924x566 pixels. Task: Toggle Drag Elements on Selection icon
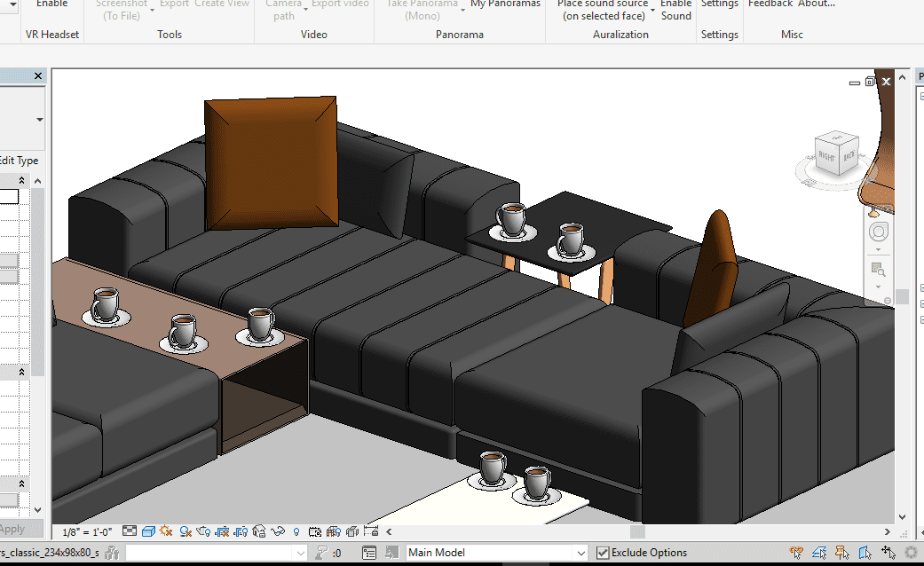coord(888,553)
